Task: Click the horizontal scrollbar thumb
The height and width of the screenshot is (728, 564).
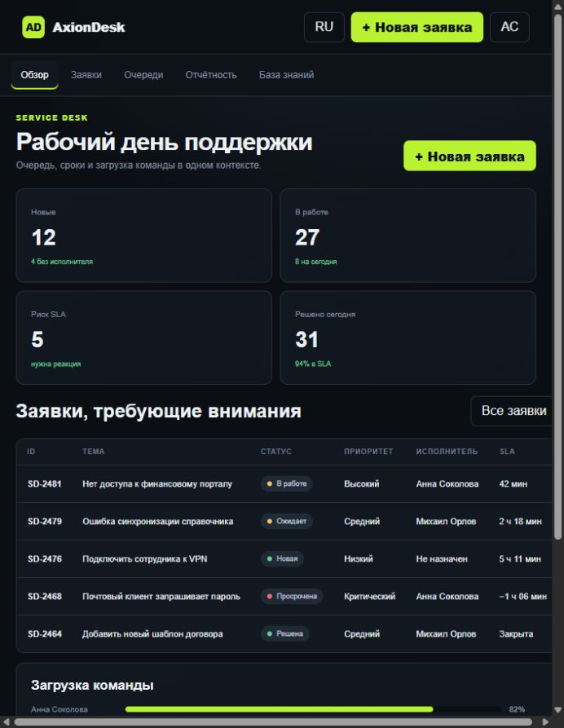Action: point(273,722)
